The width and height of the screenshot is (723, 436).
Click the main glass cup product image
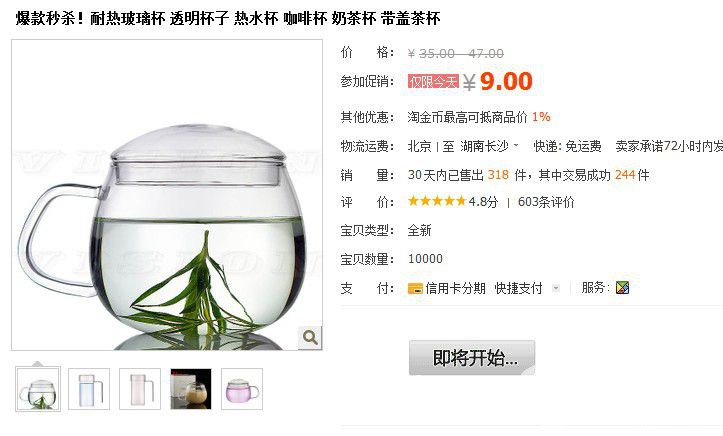(167, 195)
